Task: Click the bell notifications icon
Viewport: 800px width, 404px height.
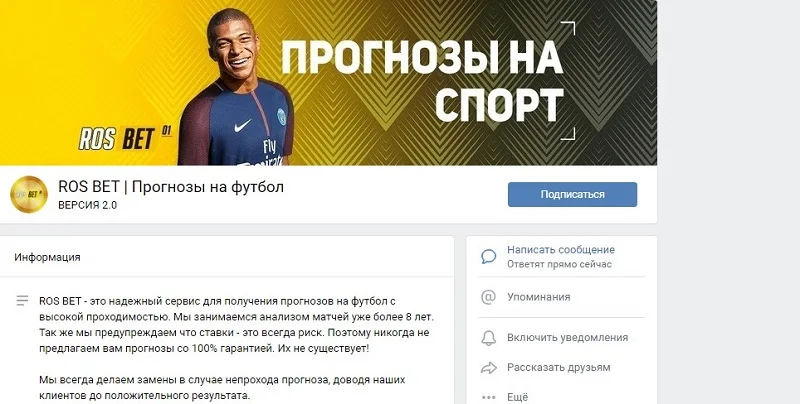Action: (488, 338)
